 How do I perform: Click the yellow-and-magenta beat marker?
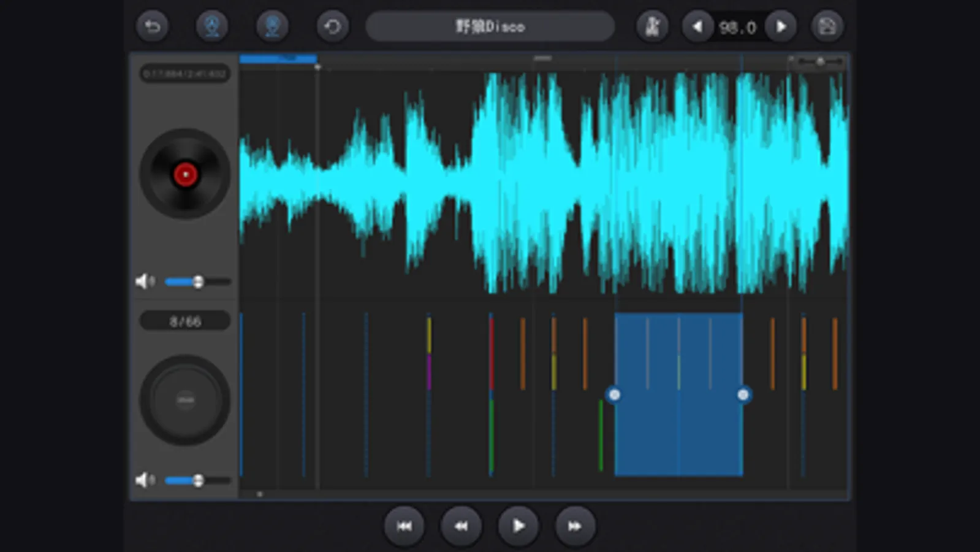(x=429, y=353)
